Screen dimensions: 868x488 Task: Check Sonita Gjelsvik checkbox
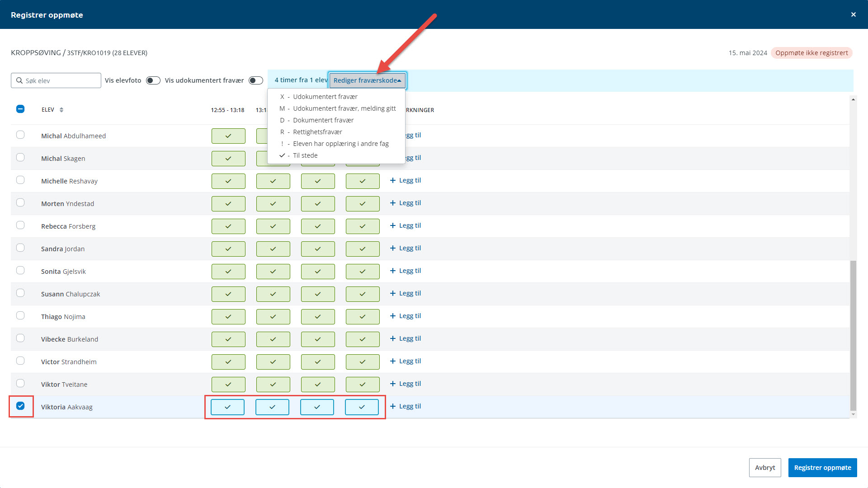pyautogui.click(x=20, y=270)
